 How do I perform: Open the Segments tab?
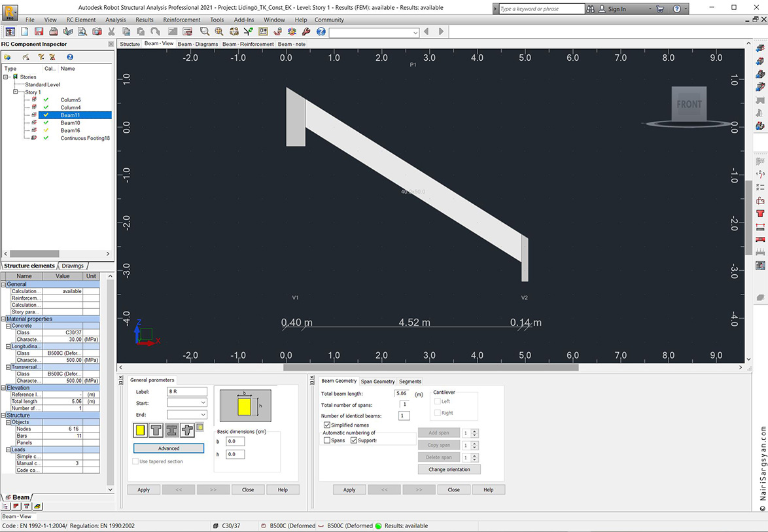pyautogui.click(x=410, y=381)
